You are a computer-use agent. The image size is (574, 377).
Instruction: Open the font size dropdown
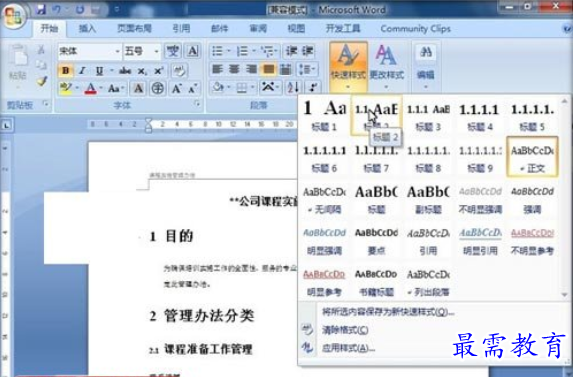click(156, 51)
